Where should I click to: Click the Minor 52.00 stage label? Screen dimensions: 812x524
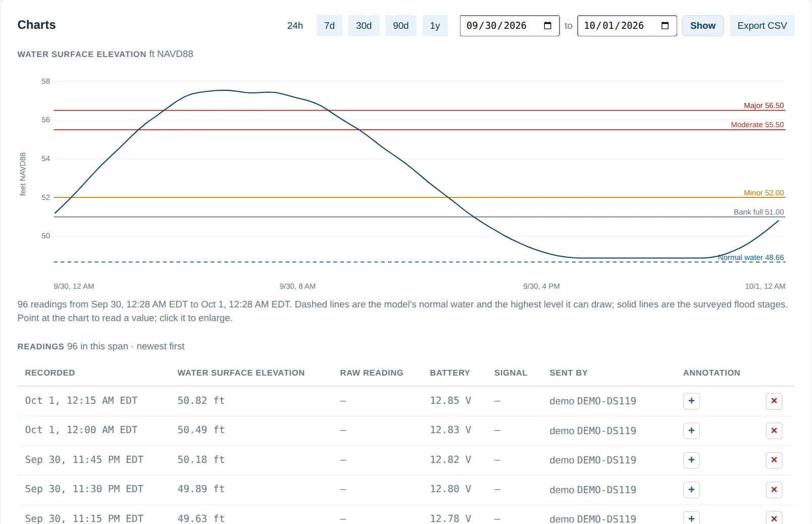(764, 193)
